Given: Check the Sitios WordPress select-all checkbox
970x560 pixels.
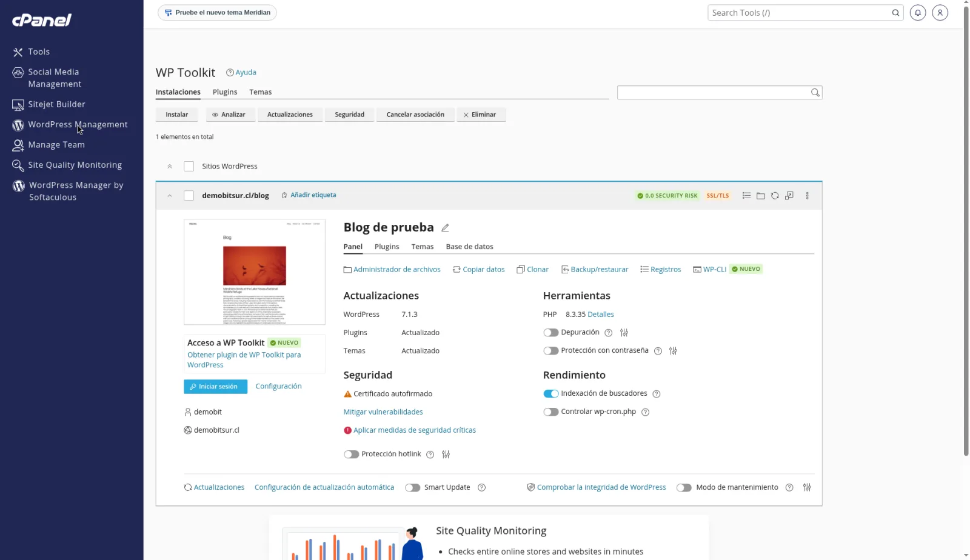Looking at the screenshot, I should point(189,166).
